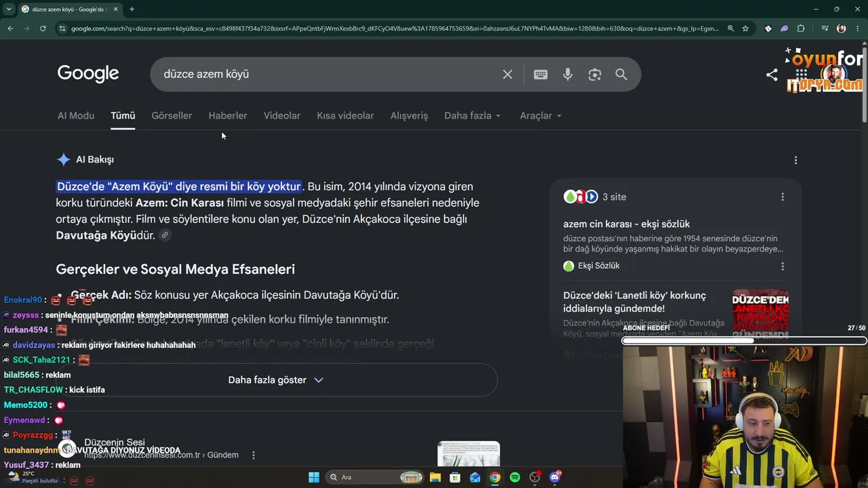
Task: Reload the current page
Action: tap(43, 28)
